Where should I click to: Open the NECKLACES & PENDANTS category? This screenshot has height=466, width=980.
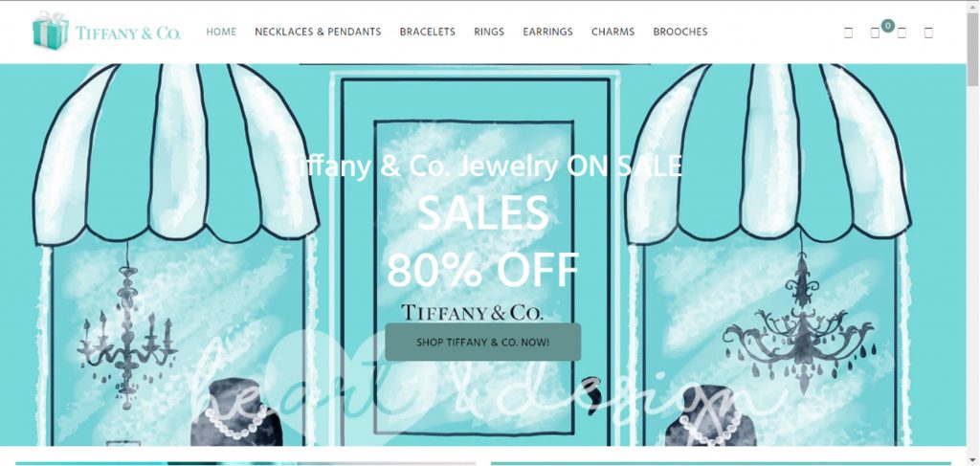pyautogui.click(x=318, y=32)
